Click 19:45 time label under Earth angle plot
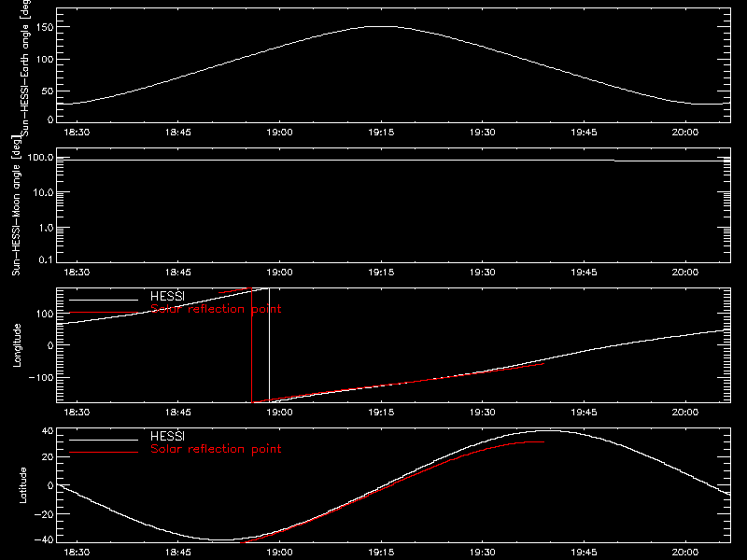The width and height of the screenshot is (747, 560). click(x=584, y=132)
